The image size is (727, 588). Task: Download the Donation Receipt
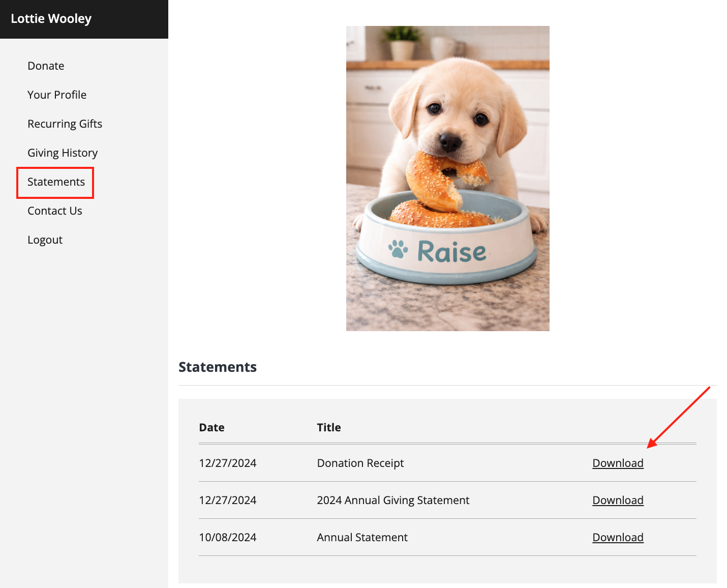(618, 463)
